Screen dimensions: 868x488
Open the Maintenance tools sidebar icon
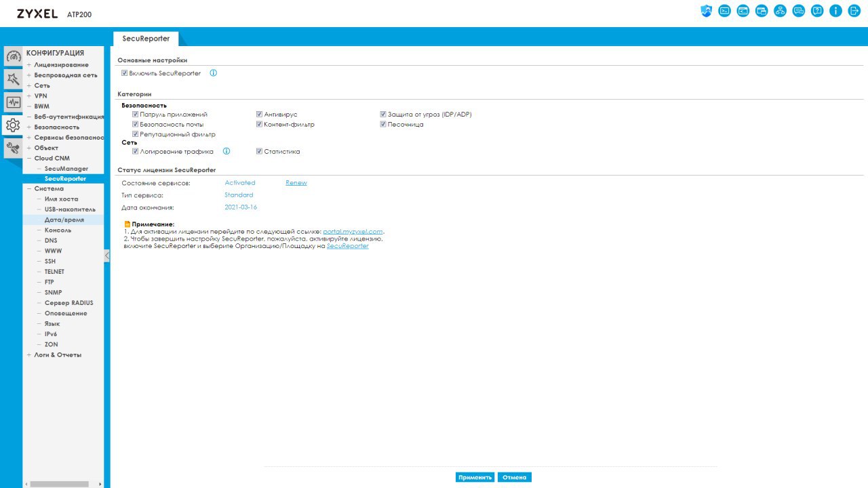pyautogui.click(x=13, y=148)
